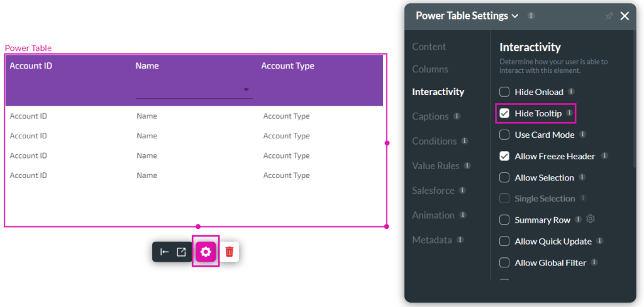Switch to the Columns settings tab
Viewport: 644px width, 307px height.
pos(430,69)
